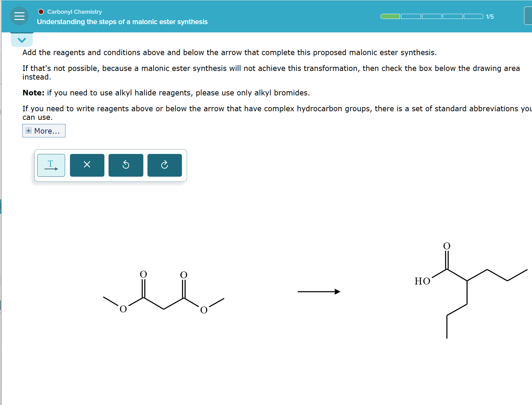This screenshot has height=405, width=532.
Task: Open the hamburger menu in the header
Action: click(x=19, y=16)
